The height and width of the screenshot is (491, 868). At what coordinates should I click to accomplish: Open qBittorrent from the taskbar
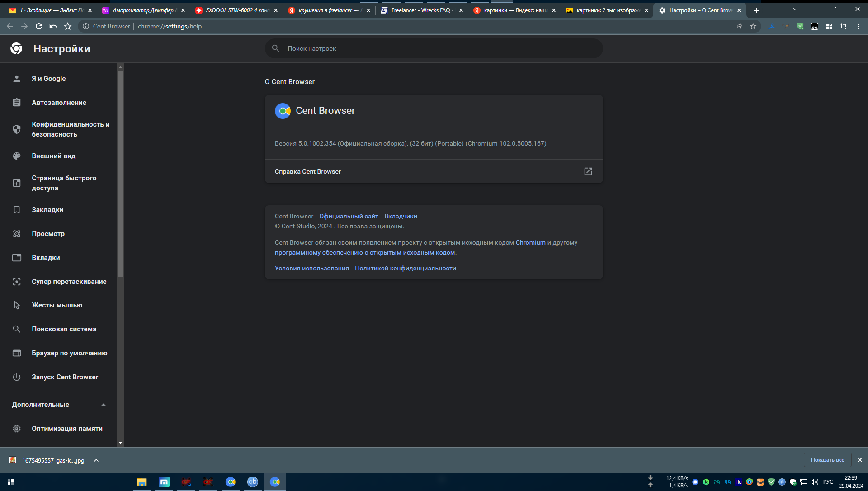tap(252, 482)
